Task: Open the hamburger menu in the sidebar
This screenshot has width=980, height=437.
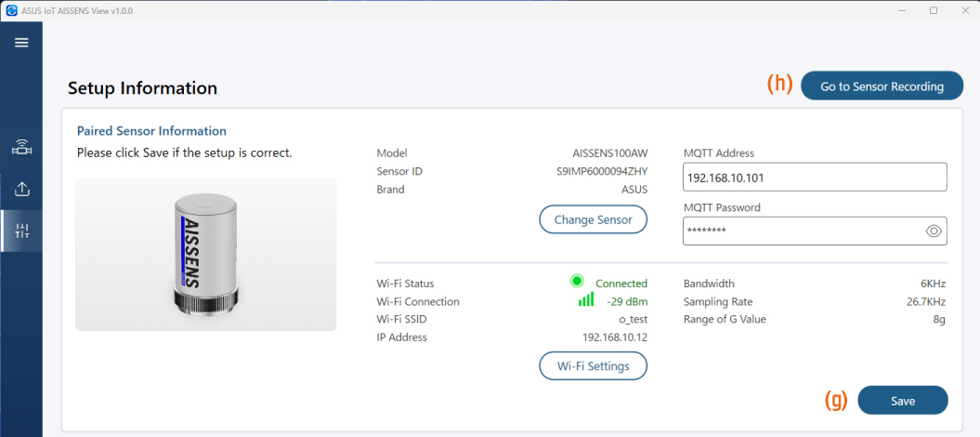Action: click(22, 43)
